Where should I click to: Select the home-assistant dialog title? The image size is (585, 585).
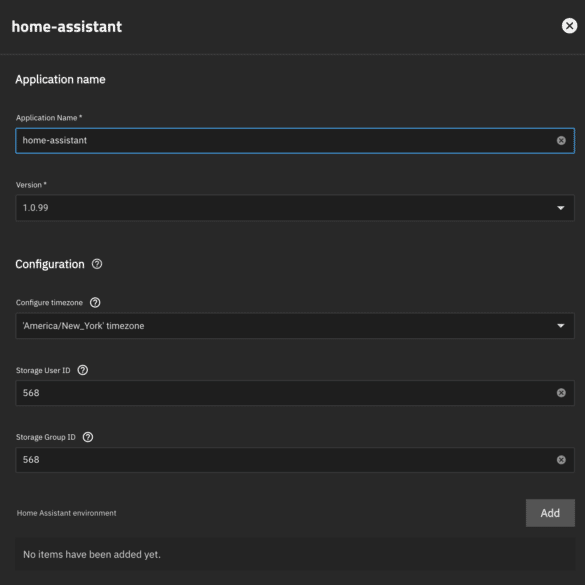click(x=67, y=26)
